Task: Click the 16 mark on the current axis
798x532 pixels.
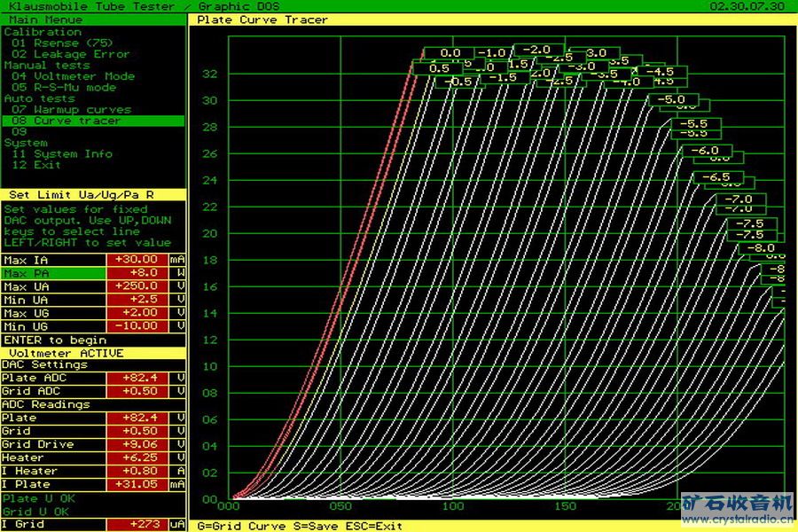Action: pyautogui.click(x=209, y=286)
